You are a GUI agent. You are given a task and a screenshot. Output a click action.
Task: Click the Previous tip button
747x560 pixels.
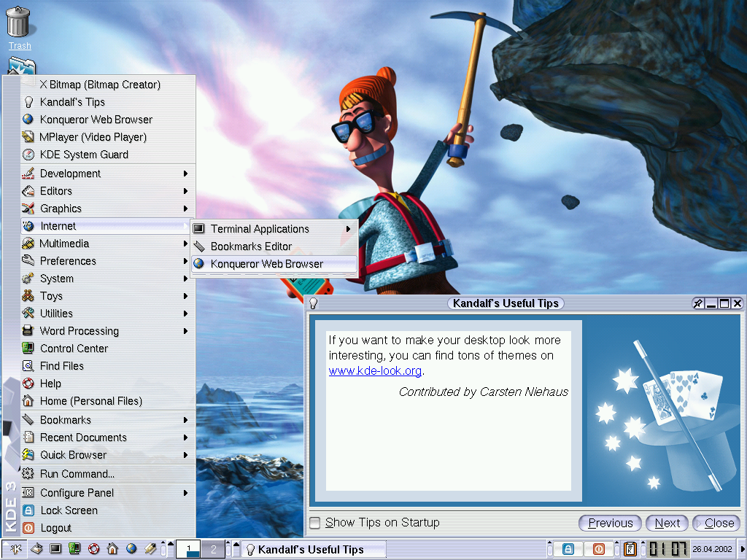pos(610,523)
